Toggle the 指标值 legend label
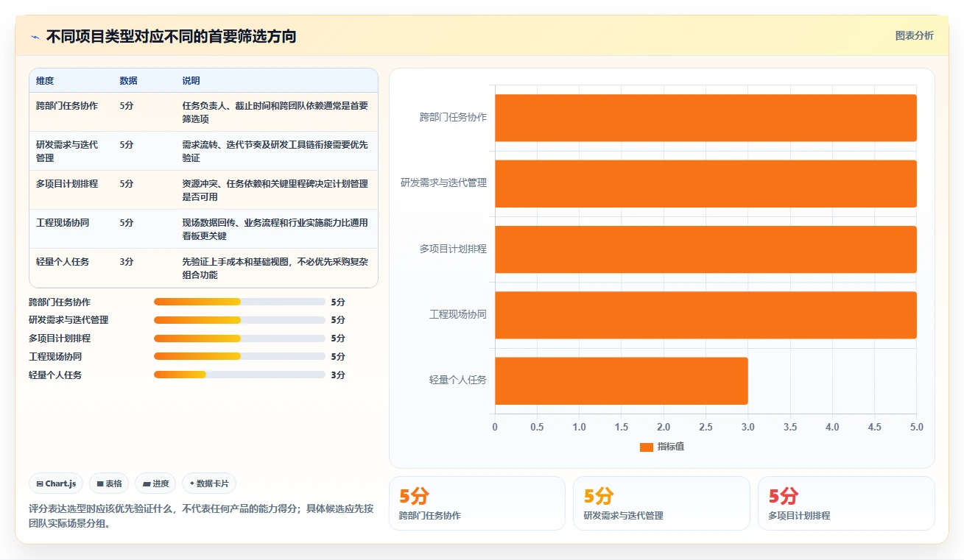Image resolution: width=964 pixels, height=560 pixels. coord(671,447)
